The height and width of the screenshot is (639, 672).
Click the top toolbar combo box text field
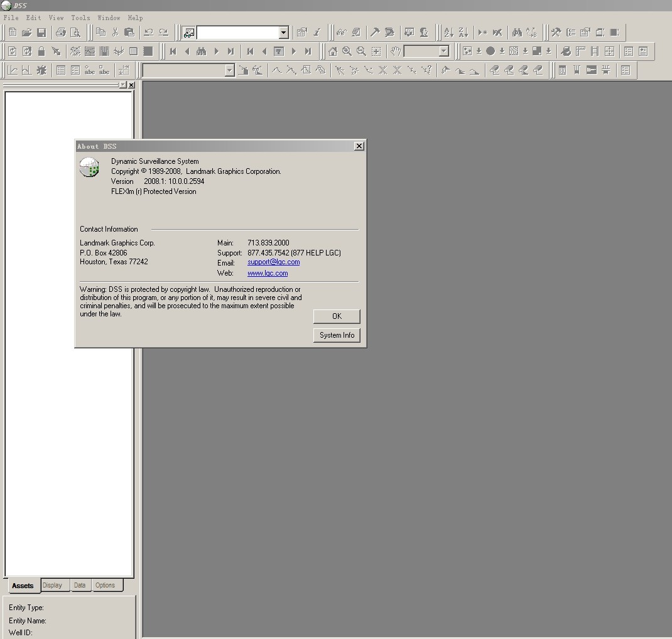pyautogui.click(x=237, y=33)
